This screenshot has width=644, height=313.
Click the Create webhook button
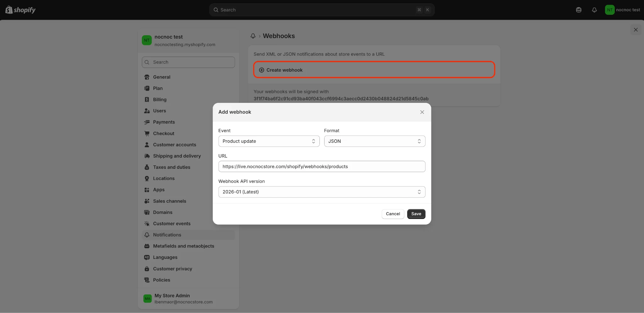pyautogui.click(x=374, y=70)
